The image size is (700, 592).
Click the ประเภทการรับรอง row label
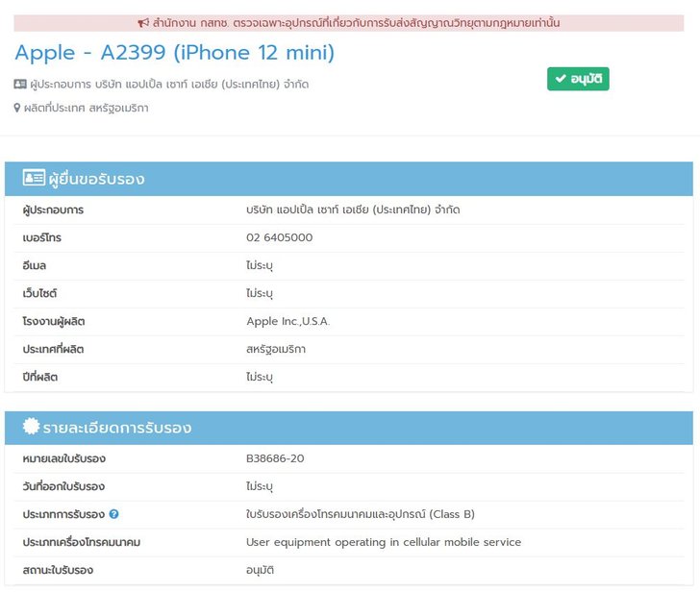(x=63, y=514)
